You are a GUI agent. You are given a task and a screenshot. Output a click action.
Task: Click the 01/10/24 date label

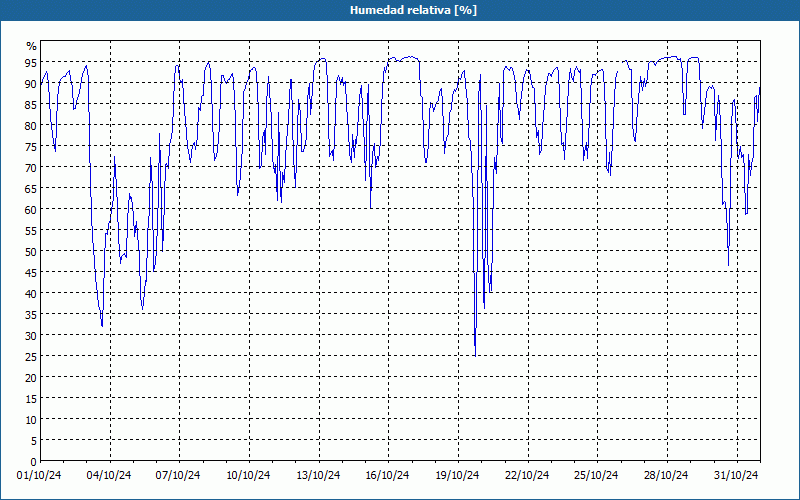(x=39, y=475)
